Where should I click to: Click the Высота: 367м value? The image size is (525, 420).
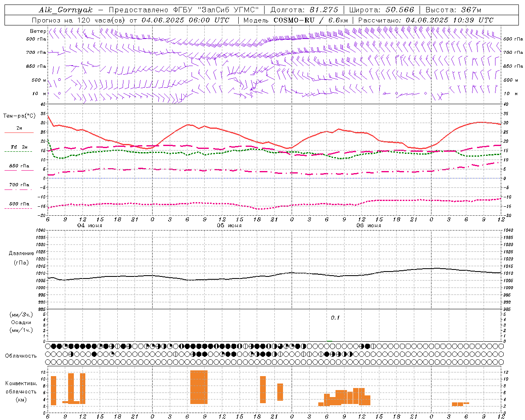tap(453, 10)
